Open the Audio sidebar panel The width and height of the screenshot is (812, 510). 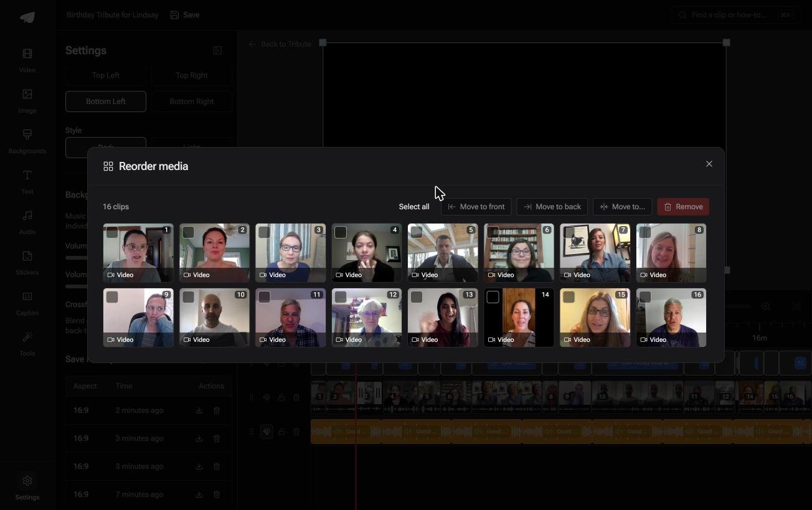pyautogui.click(x=27, y=223)
